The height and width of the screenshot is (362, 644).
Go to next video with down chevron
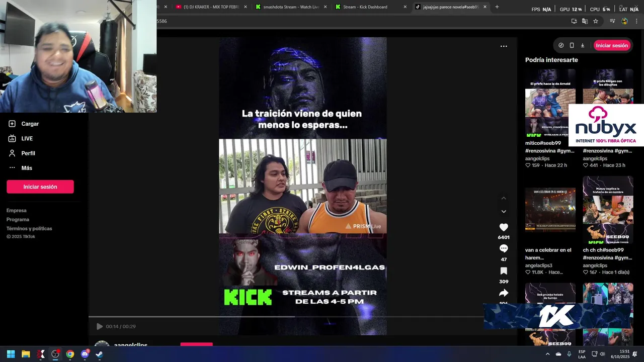pyautogui.click(x=504, y=212)
